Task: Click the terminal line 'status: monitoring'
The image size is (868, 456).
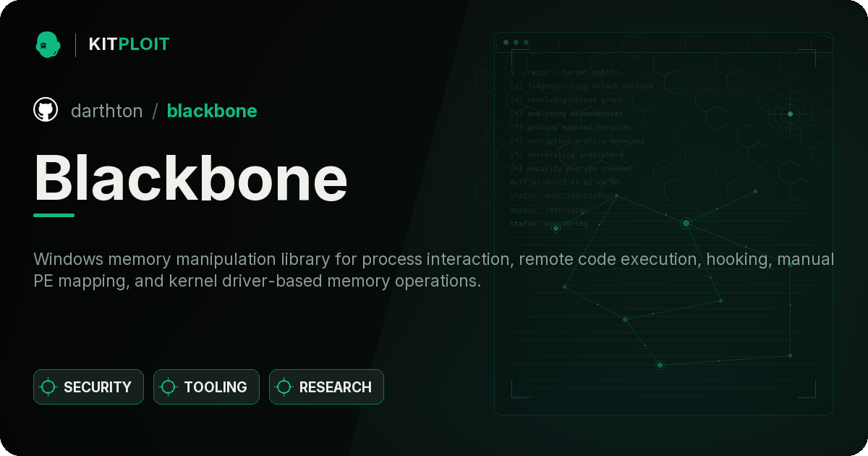Action: pyautogui.click(x=549, y=224)
